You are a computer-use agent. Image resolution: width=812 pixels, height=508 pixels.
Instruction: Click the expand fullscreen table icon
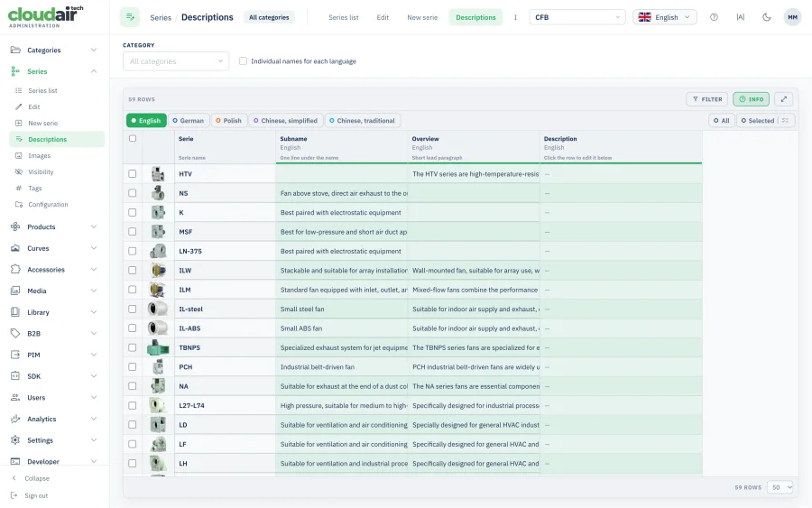[x=783, y=99]
